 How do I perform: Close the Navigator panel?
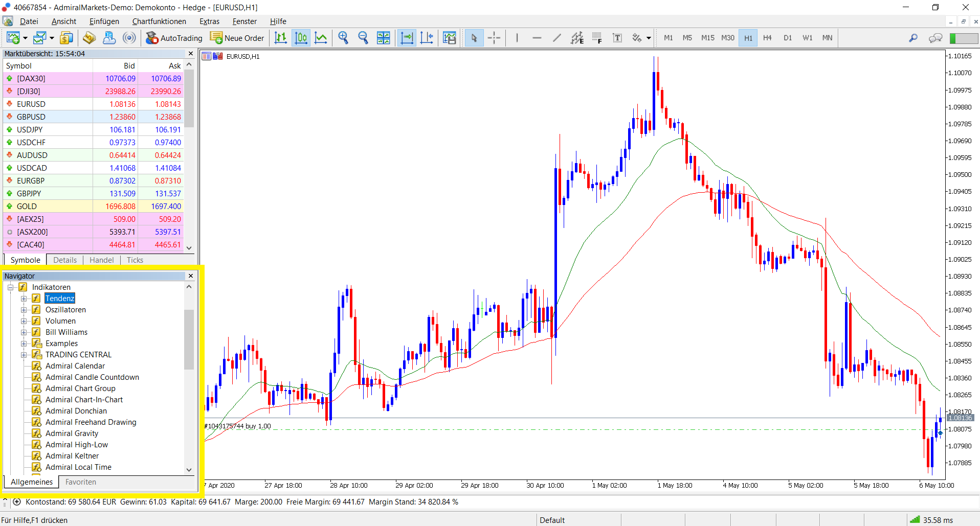tap(191, 276)
